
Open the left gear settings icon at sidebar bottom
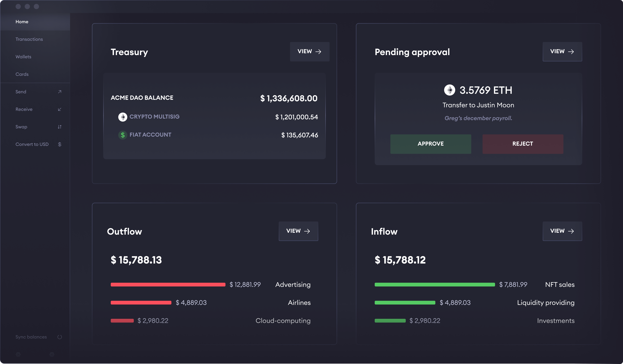[18, 354]
